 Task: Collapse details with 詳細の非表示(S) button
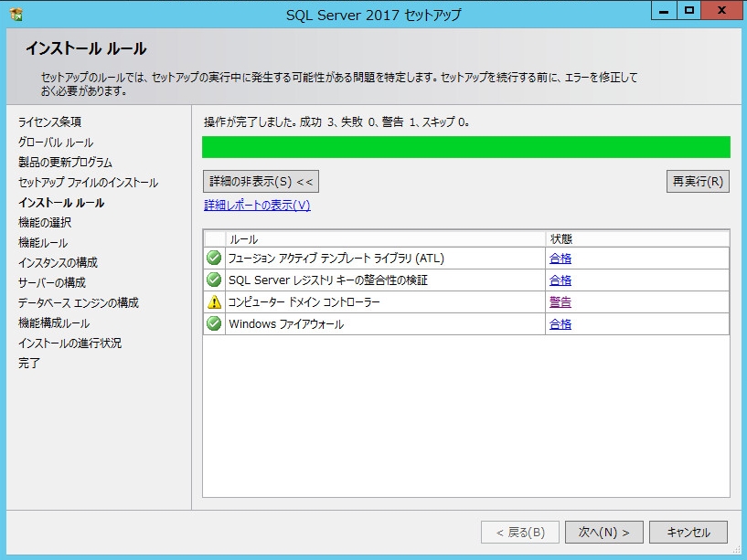[x=259, y=181]
